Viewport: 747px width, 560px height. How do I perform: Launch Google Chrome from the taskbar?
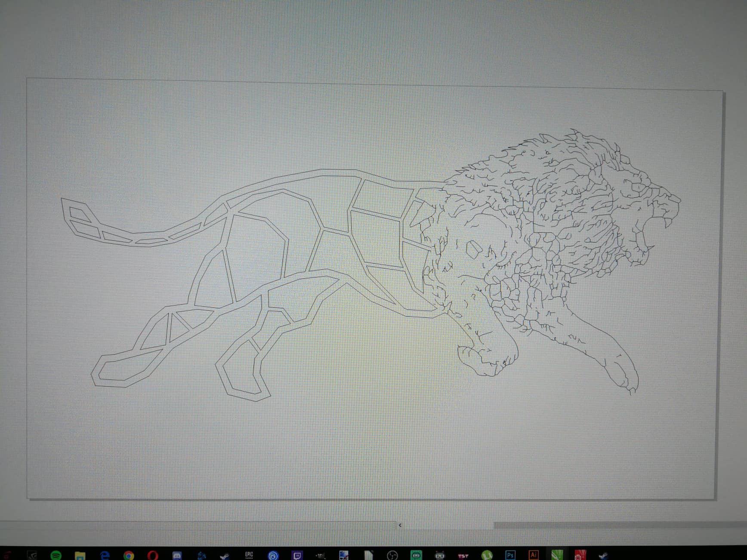(128, 555)
